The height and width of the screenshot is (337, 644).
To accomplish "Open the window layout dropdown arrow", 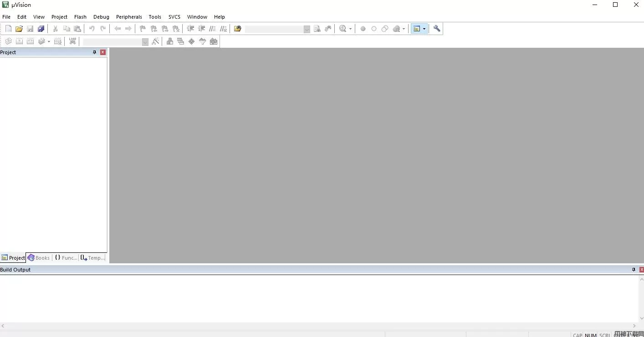I will tap(424, 29).
